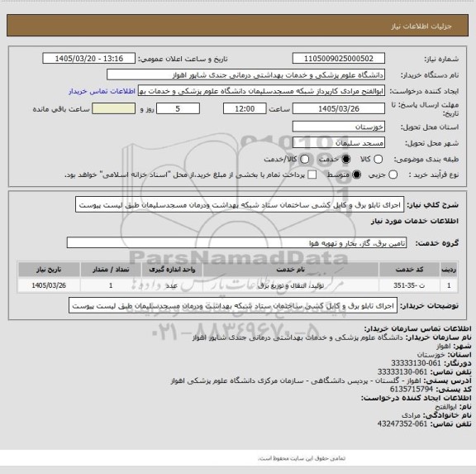Click the تمامی حقوق این سایت footer text
This screenshot has width=476, height=474.
[x=302, y=458]
